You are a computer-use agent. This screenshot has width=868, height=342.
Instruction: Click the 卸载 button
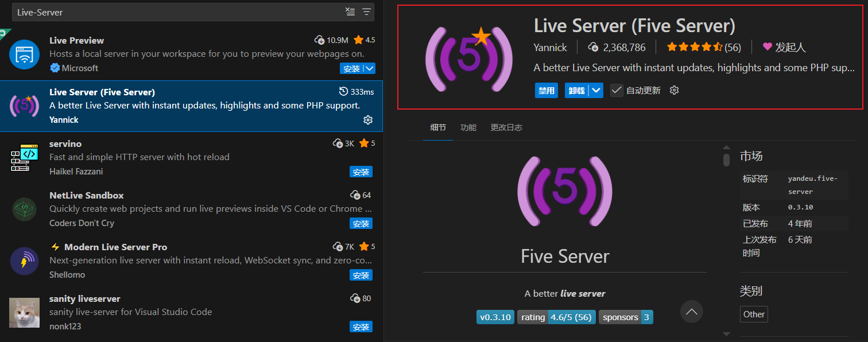point(578,90)
